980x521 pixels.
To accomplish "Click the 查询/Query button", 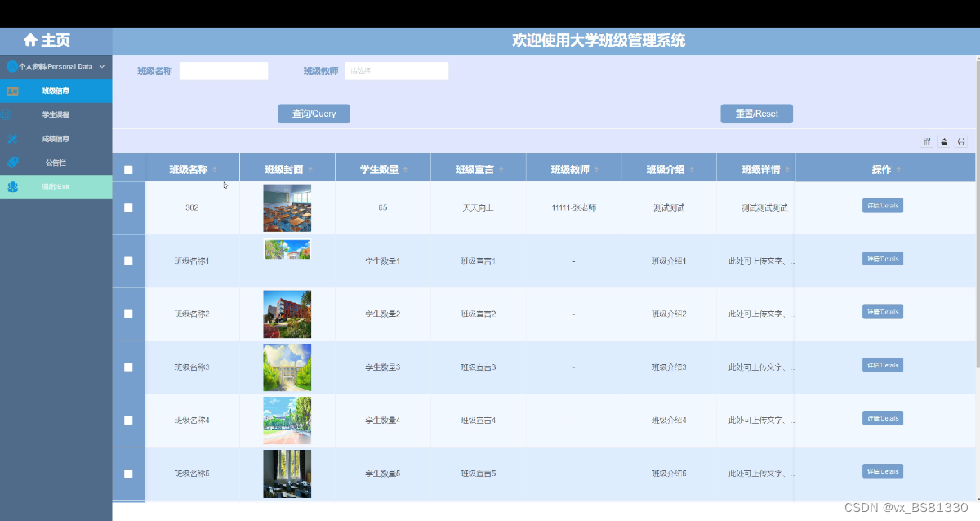I will pos(314,114).
